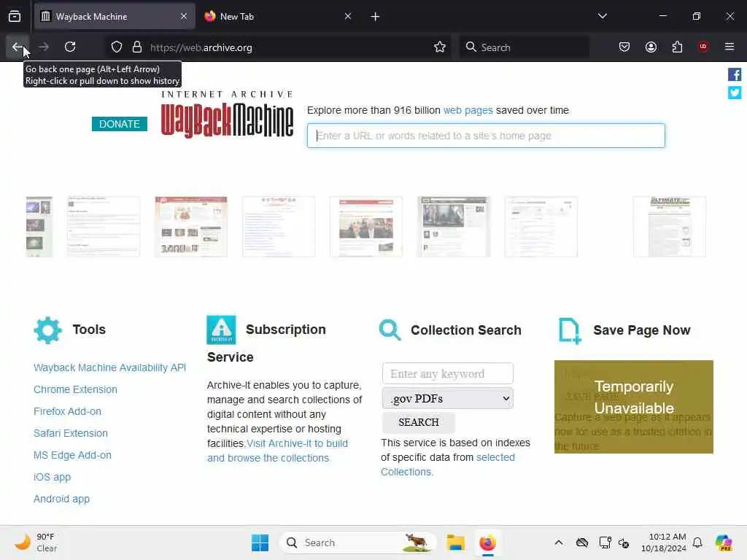Focus the Enter any keyword field
747x560 pixels.
coord(448,373)
